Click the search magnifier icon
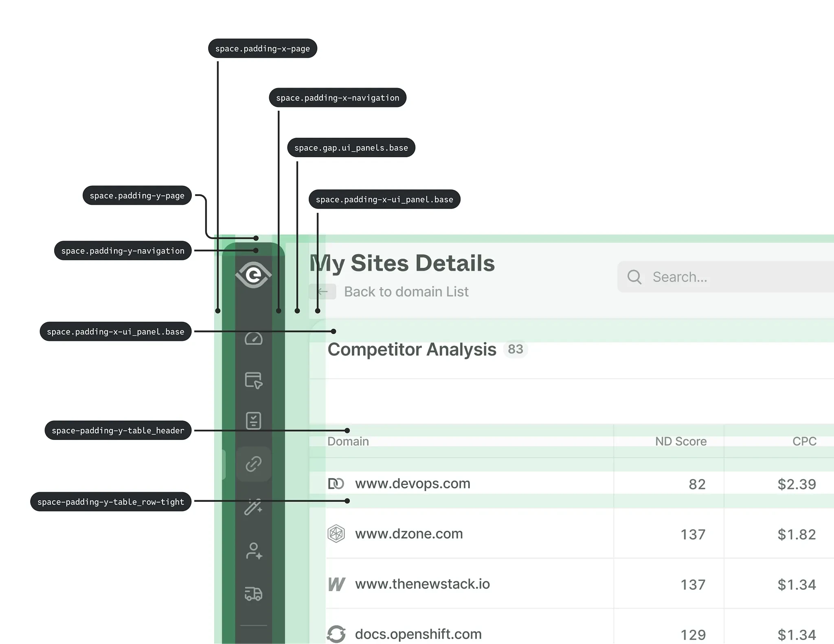The height and width of the screenshot is (644, 834). click(634, 277)
